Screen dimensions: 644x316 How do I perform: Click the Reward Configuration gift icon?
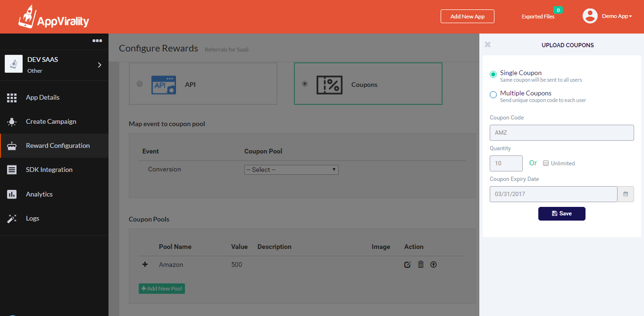(12, 146)
